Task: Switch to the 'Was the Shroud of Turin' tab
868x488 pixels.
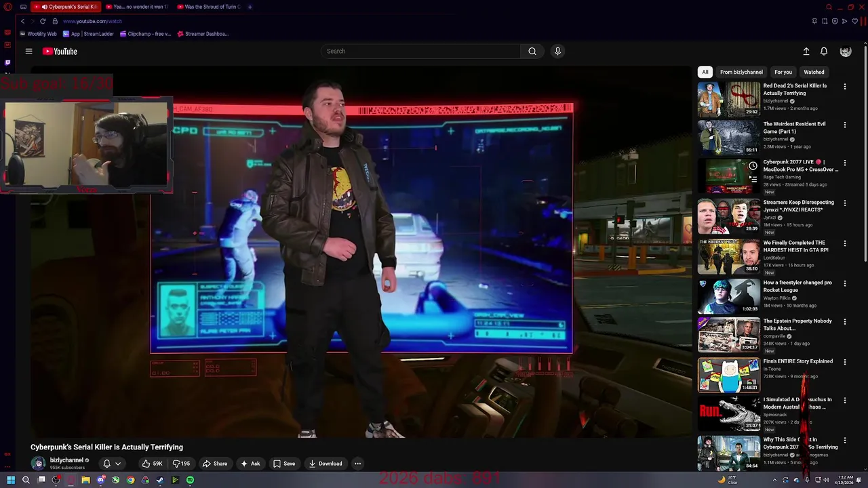Action: click(208, 7)
